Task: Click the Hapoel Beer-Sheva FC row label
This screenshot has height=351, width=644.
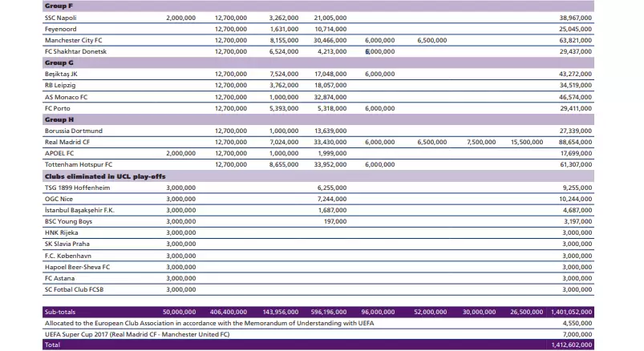Action: point(77,267)
